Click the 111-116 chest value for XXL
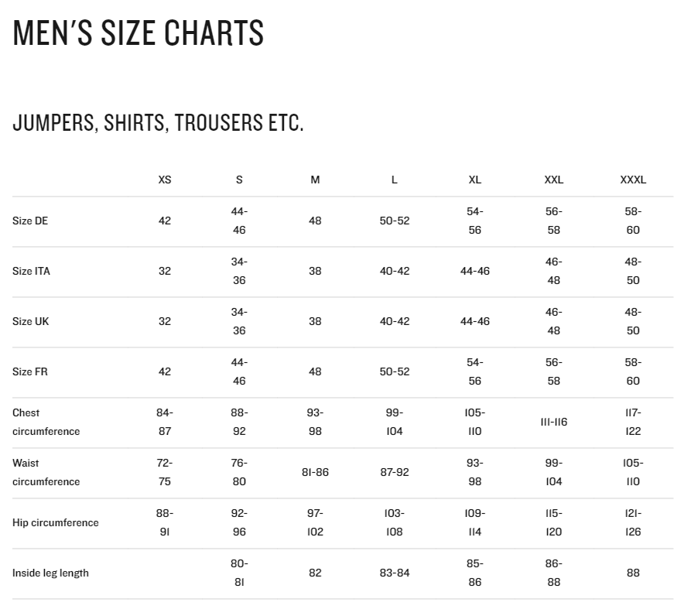 click(x=553, y=422)
